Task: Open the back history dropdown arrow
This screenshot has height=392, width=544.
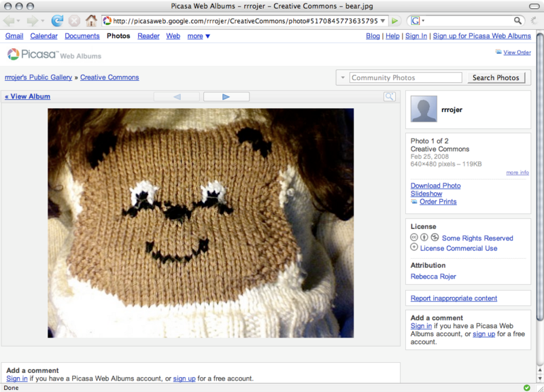Action: [18, 21]
